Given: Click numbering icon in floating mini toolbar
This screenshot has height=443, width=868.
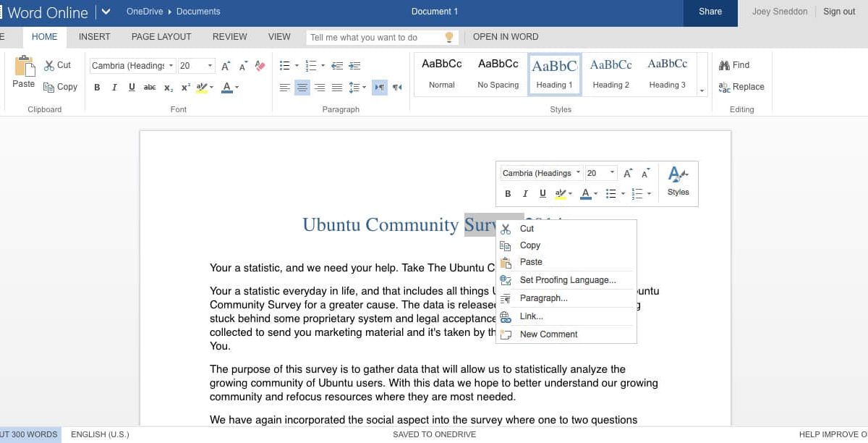Looking at the screenshot, I should click(x=637, y=194).
